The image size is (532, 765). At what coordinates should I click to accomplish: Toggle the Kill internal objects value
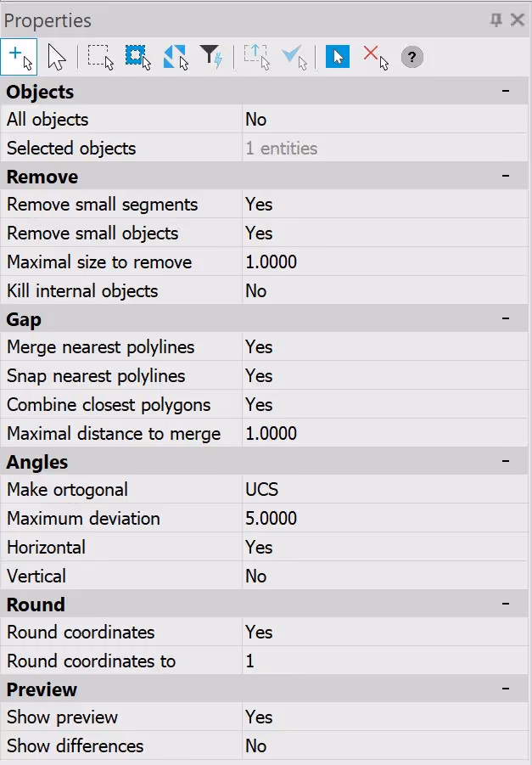[x=385, y=290]
